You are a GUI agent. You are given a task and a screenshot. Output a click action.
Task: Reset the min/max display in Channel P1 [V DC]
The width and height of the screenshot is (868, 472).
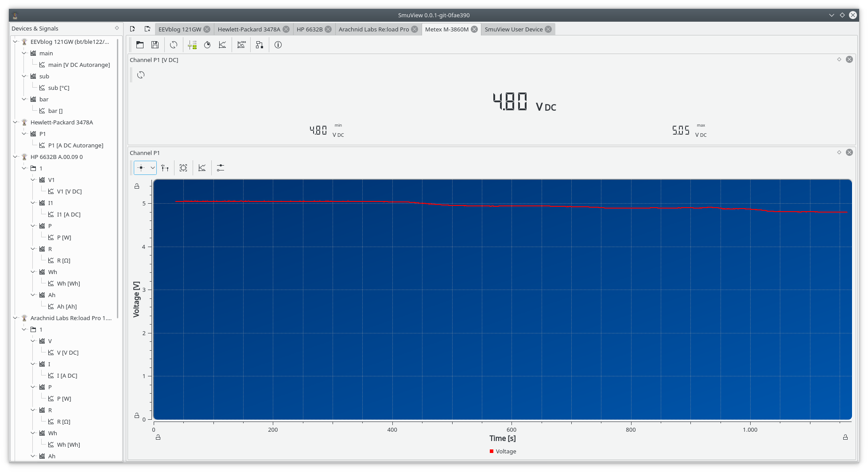[x=141, y=75]
